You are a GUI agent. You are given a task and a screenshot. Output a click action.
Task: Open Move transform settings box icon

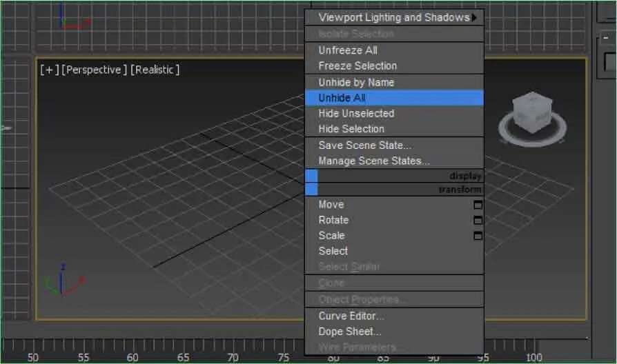pyautogui.click(x=478, y=205)
